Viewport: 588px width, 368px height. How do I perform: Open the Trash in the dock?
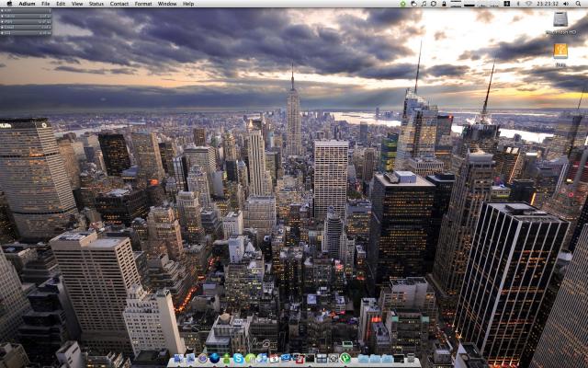[411, 358]
